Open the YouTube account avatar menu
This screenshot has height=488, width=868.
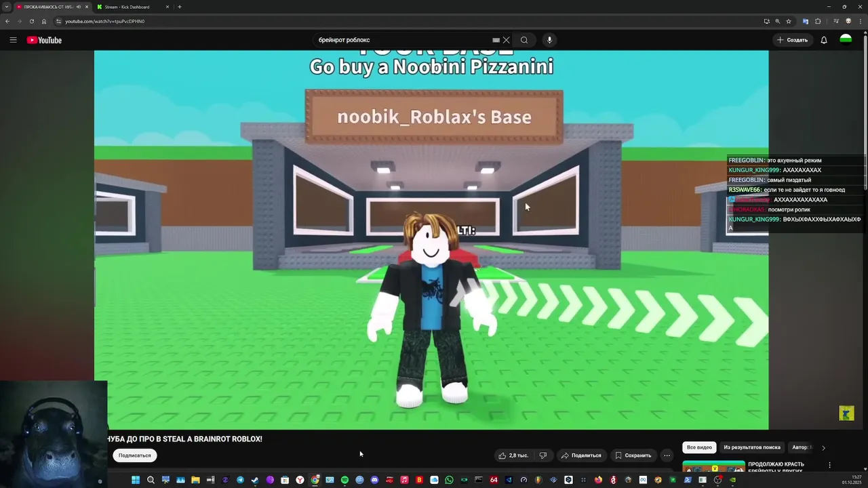[846, 40]
